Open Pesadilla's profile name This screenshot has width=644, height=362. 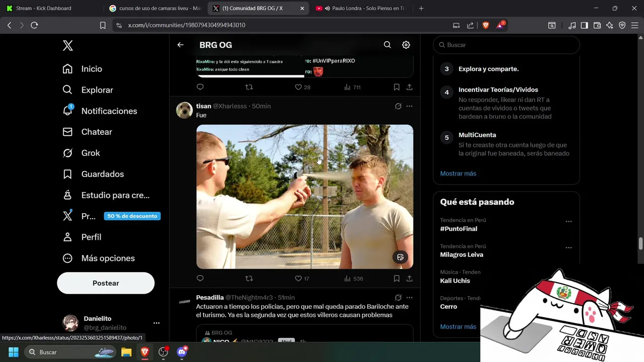tap(210, 298)
